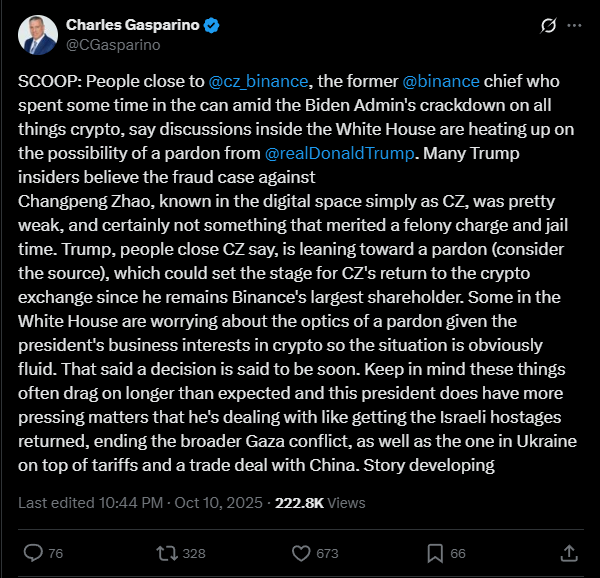Bookmark this post
This screenshot has width=600, height=578.
[x=435, y=552]
